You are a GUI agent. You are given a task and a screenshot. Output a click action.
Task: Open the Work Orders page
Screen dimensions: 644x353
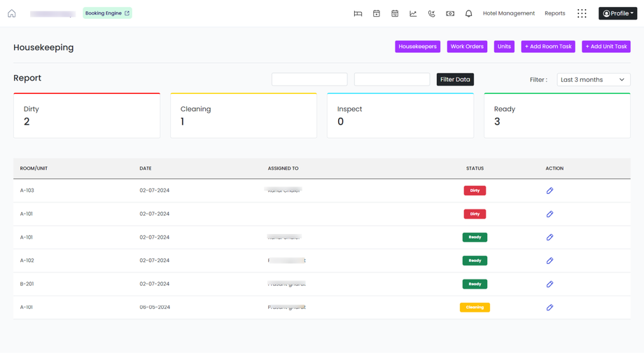[x=467, y=46]
